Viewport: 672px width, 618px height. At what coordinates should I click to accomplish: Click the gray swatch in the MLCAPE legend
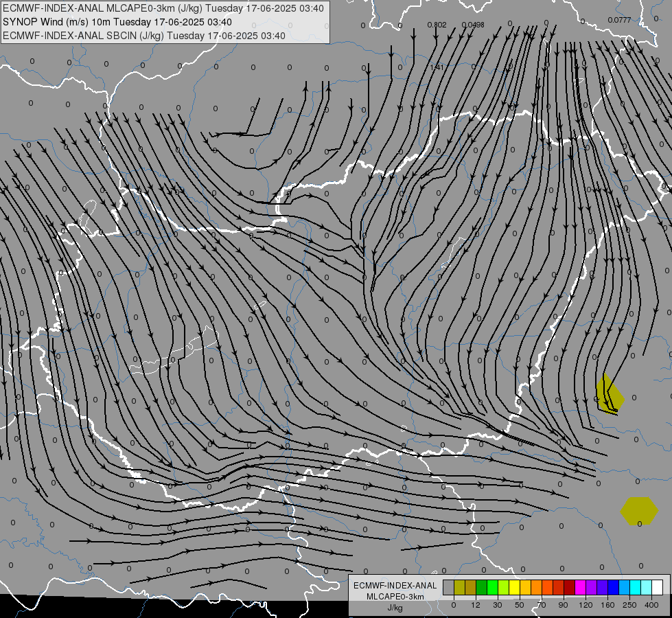[x=449, y=588]
